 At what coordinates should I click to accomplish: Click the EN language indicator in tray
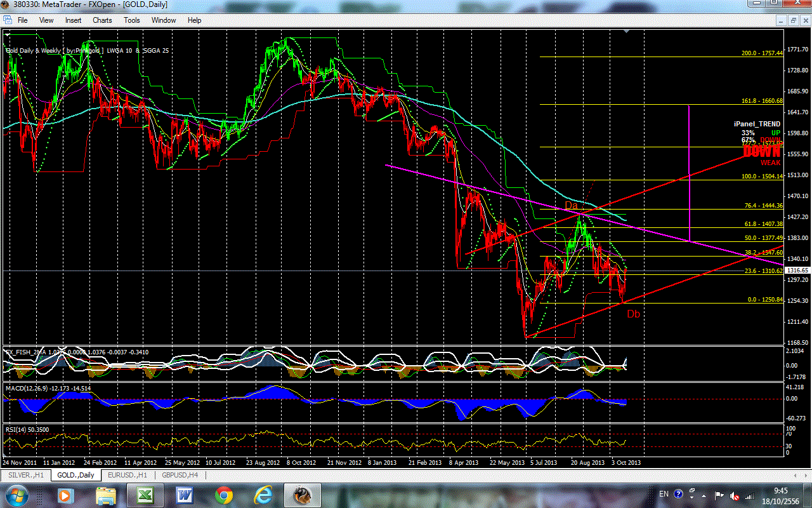664,494
